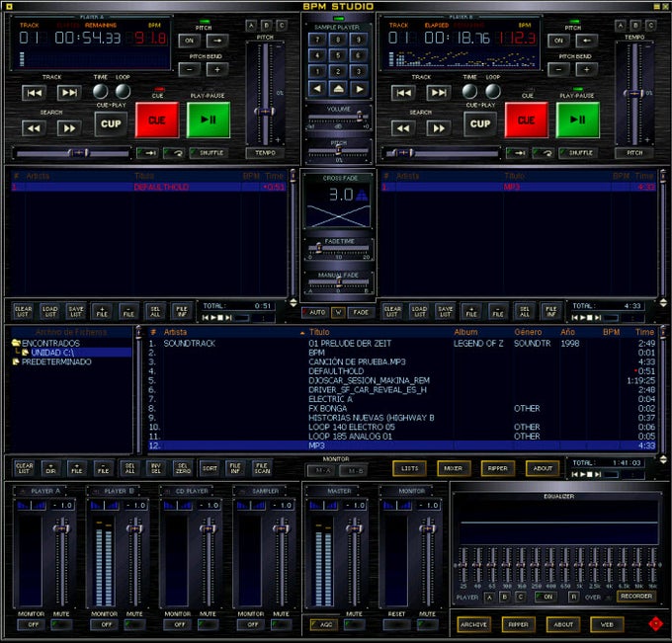Toggle Player B pitch ON

559,40
